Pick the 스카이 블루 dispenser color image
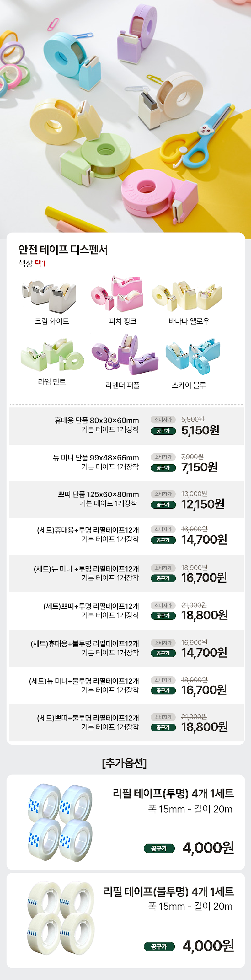The image size is (251, 980). pos(193,355)
